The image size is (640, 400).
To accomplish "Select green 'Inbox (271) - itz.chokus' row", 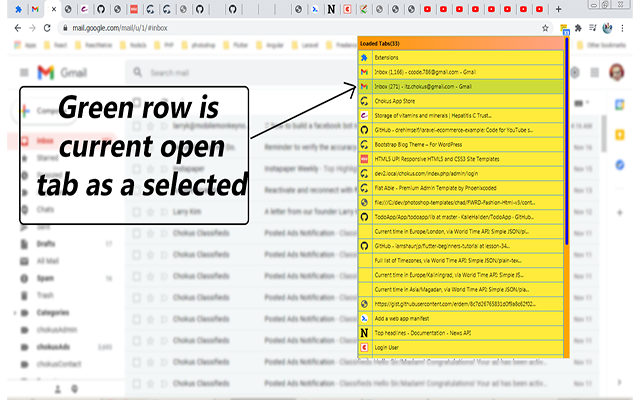I will (x=461, y=87).
